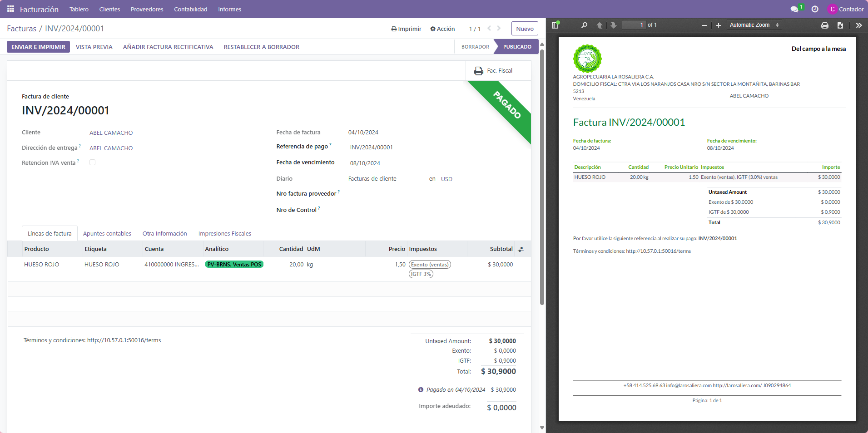The width and height of the screenshot is (868, 433).
Task: Click the PDF search magnifier icon
Action: click(584, 25)
